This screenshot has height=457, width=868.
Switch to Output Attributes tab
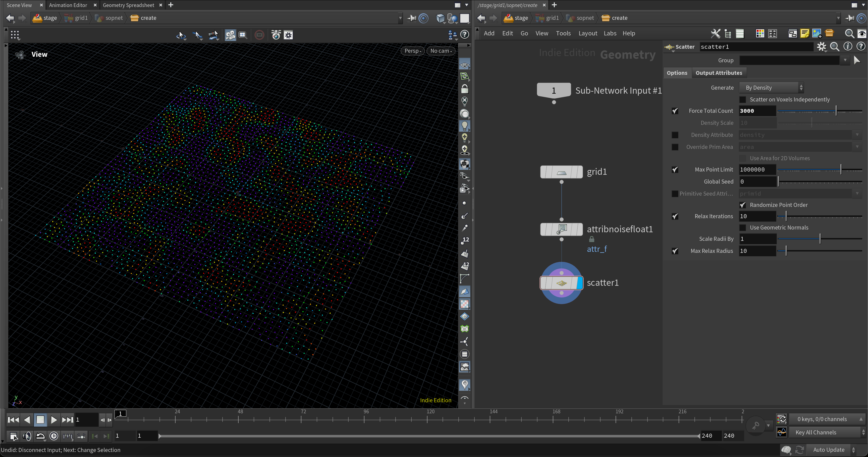718,73
